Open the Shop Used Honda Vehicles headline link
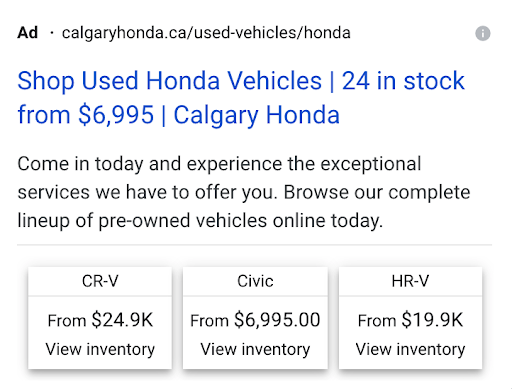This screenshot has width=512, height=389. 241,98
